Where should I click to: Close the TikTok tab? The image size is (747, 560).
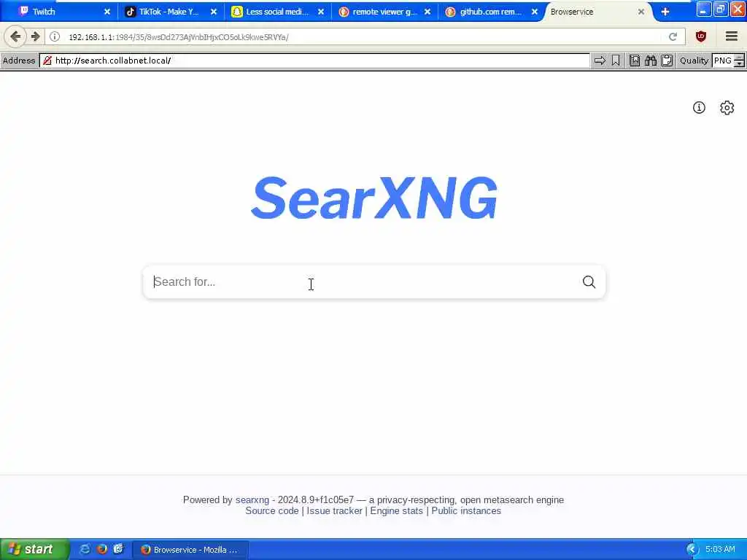coord(214,12)
